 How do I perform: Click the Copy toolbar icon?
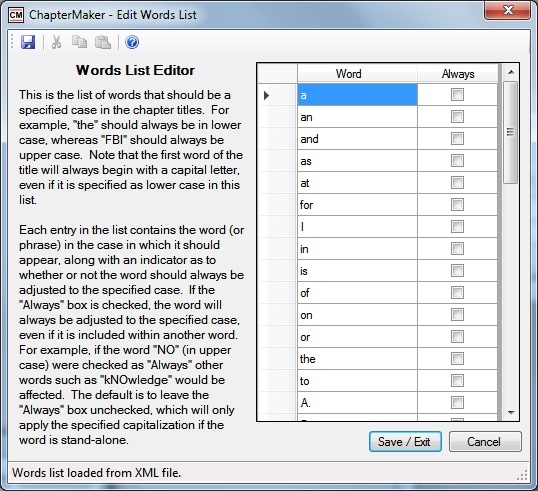click(79, 42)
